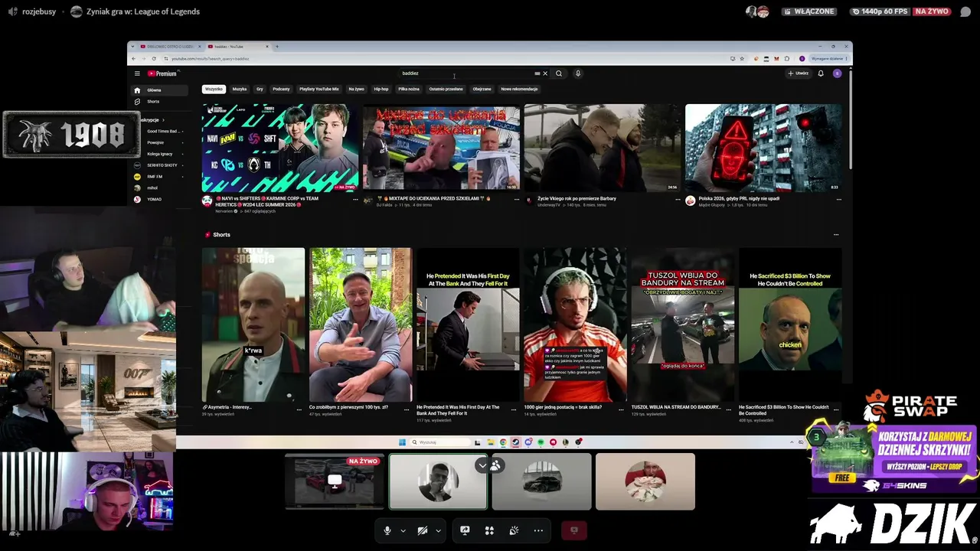The image size is (980, 551).
Task: Click the search magnifier button on YouTube
Action: click(559, 73)
